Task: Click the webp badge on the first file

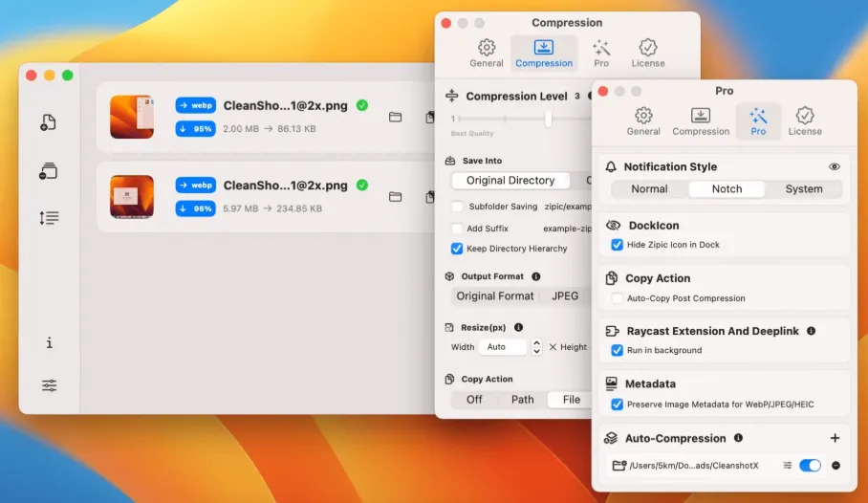Action: 195,105
